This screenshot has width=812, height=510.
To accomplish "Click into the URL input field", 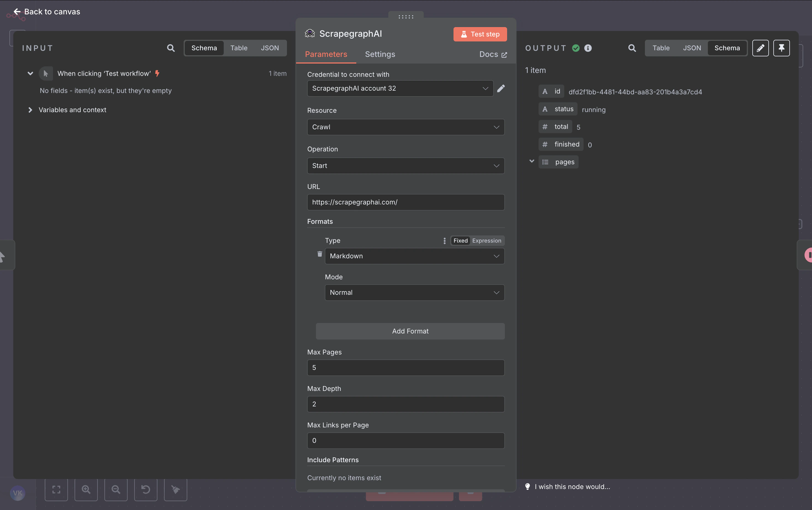I will pos(406,202).
